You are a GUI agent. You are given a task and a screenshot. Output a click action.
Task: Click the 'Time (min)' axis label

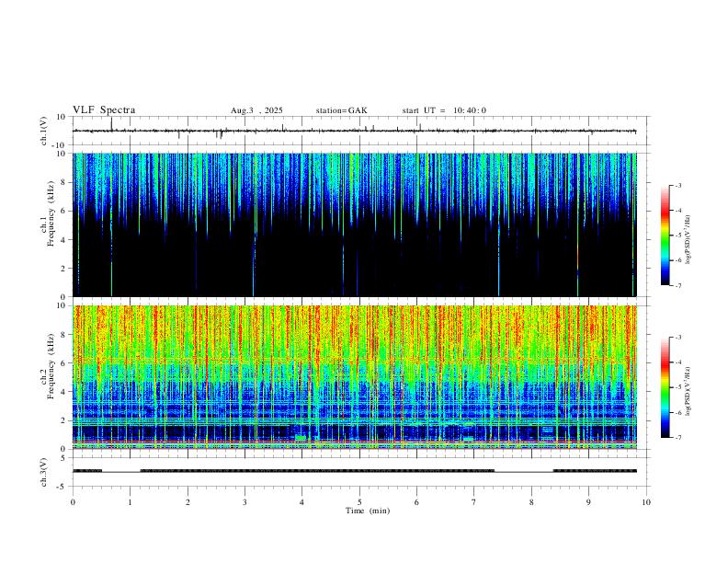coord(368,511)
